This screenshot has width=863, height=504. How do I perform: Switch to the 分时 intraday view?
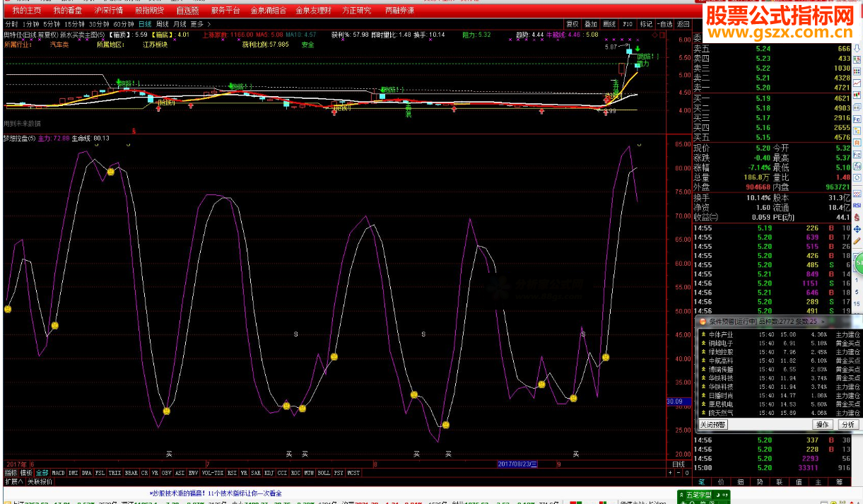pyautogui.click(x=11, y=24)
